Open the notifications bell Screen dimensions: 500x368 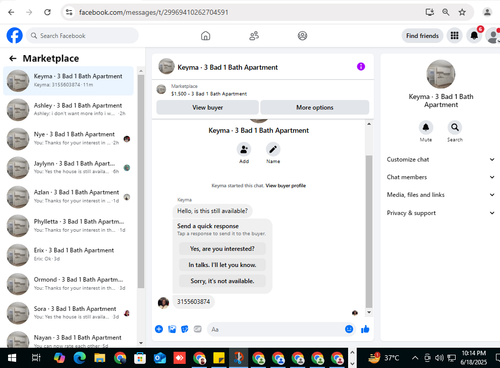click(474, 35)
